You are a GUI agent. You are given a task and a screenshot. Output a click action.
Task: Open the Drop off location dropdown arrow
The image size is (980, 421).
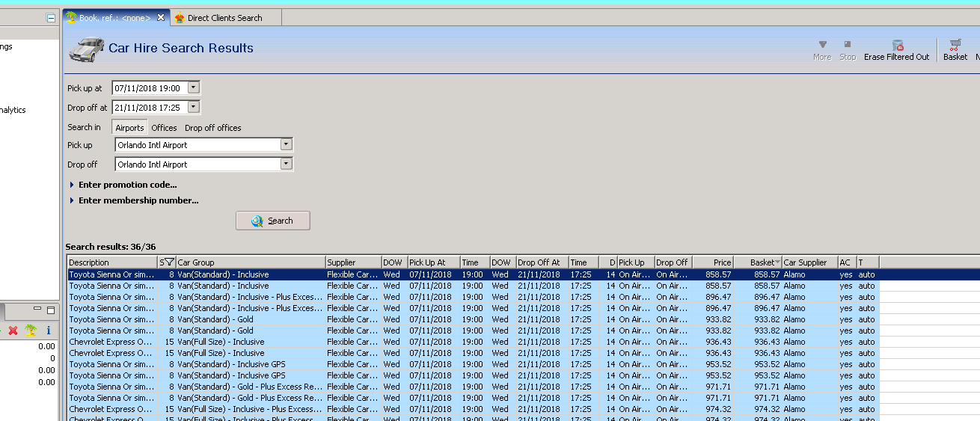click(286, 164)
